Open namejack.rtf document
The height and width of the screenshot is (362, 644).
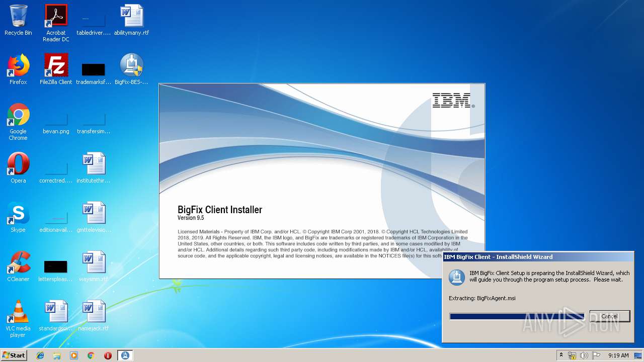[94, 316]
